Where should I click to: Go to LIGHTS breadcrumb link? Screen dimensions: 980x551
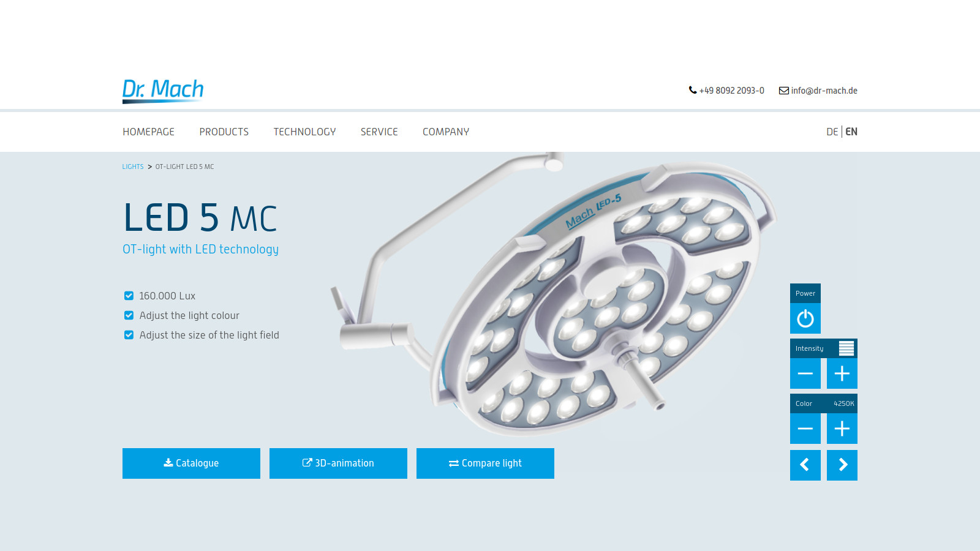tap(133, 167)
